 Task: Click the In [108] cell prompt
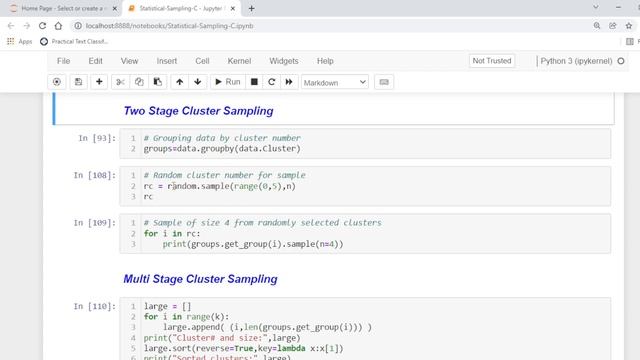coord(95,175)
